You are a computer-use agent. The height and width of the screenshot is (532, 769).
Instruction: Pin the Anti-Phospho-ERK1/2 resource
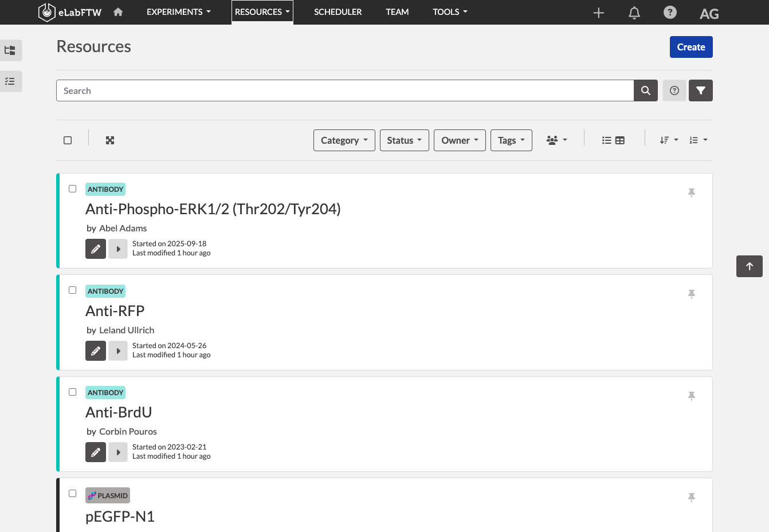[x=692, y=192]
